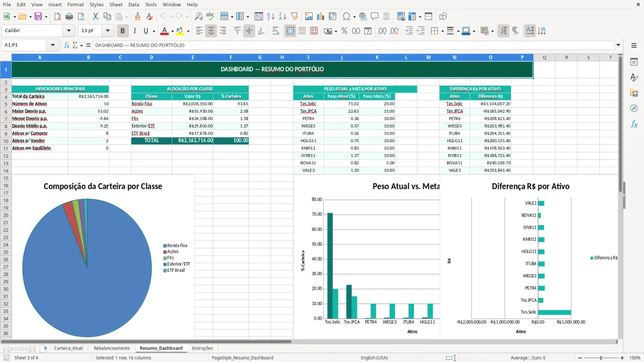Expand the formula bar
Viewport: 644px width, 362px height.
pos(618,45)
